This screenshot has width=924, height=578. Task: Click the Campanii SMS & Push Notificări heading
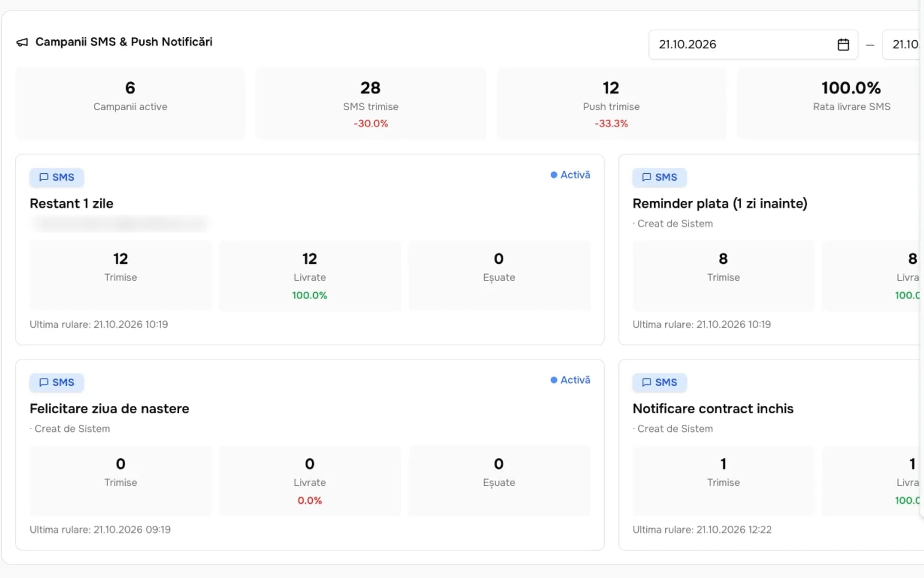point(124,42)
